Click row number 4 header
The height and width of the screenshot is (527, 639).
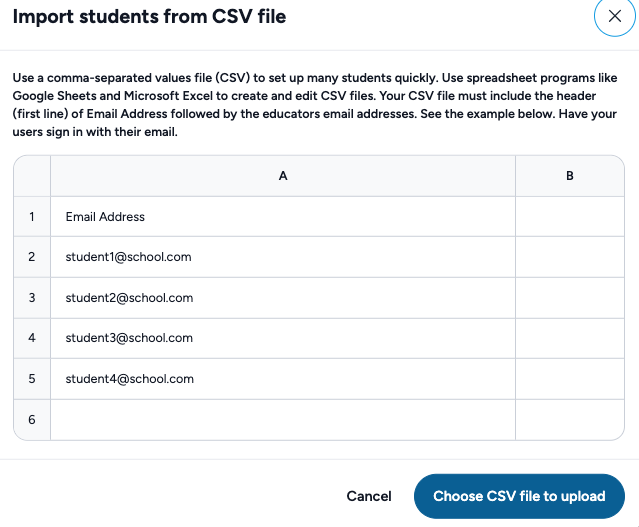tap(32, 338)
